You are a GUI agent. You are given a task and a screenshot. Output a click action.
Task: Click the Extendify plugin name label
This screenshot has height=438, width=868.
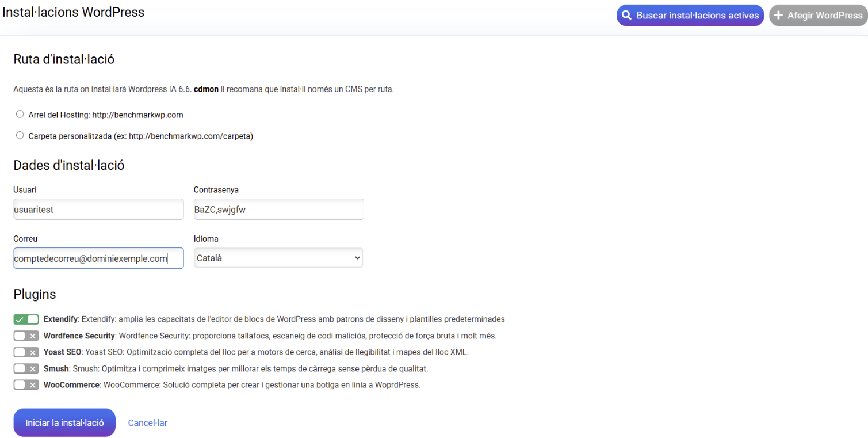[x=60, y=319]
